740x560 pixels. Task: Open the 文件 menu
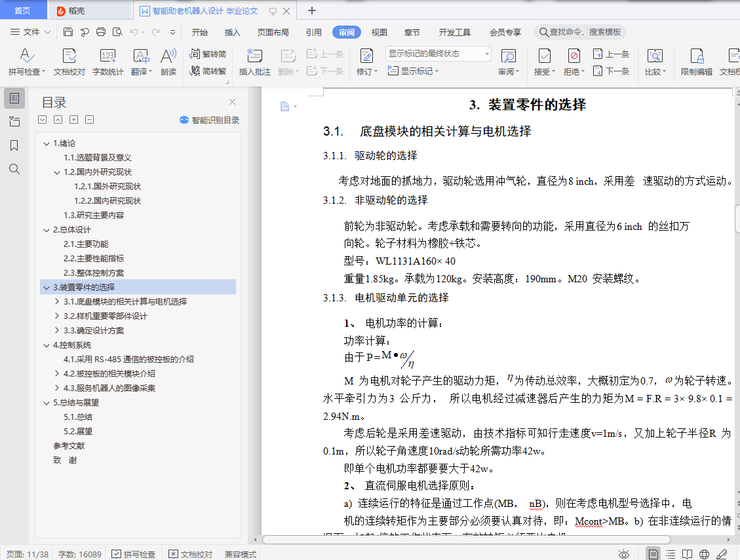[x=30, y=32]
